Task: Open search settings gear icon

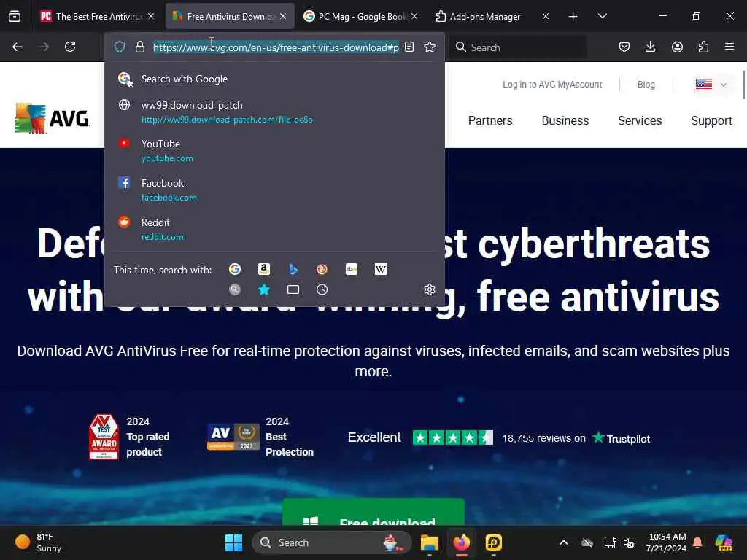Action: [x=430, y=289]
